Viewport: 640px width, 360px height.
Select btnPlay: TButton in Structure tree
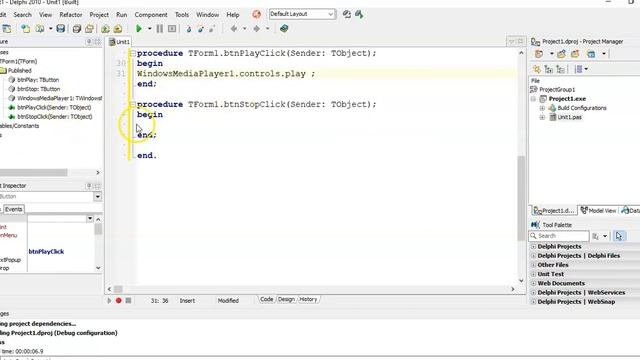click(38, 80)
